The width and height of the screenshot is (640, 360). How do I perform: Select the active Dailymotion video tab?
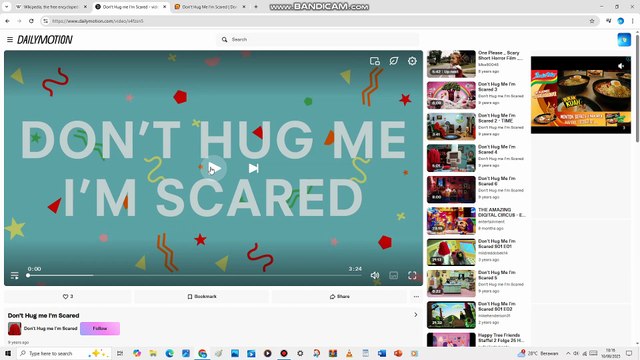[130, 7]
